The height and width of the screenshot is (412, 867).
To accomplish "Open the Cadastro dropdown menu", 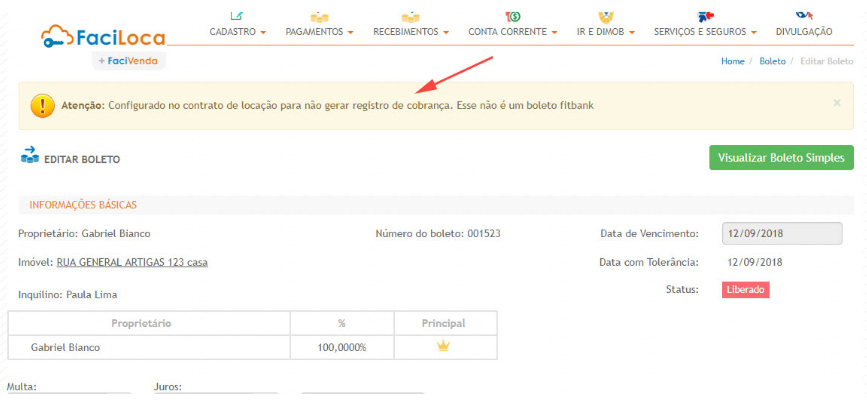I will pos(238,32).
